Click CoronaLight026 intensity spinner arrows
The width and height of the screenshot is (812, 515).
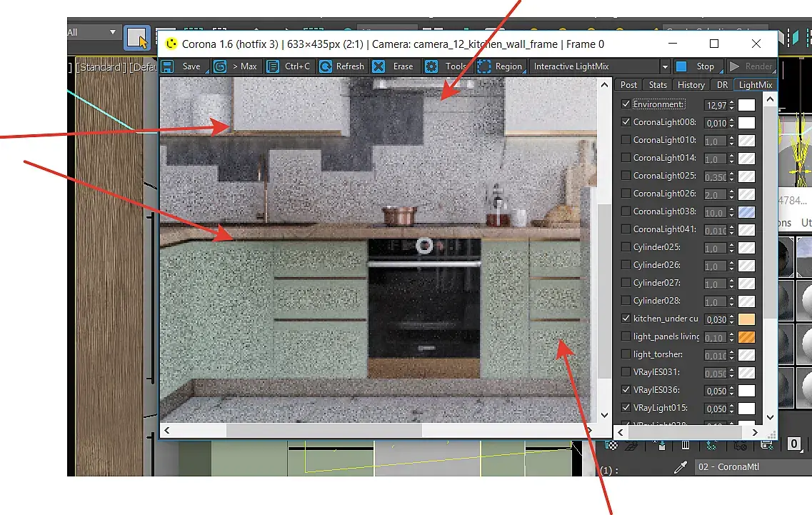731,195
